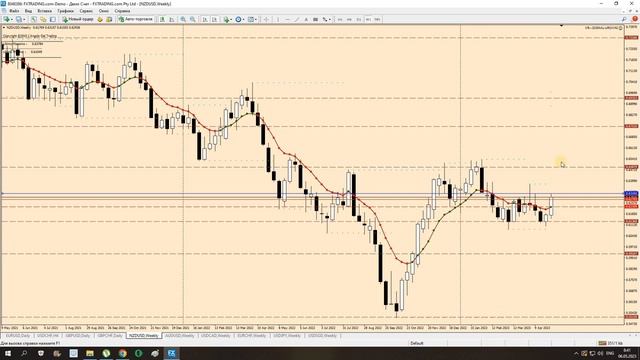Open the Графики menu
The width and height of the screenshot is (640, 360).
point(65,11)
